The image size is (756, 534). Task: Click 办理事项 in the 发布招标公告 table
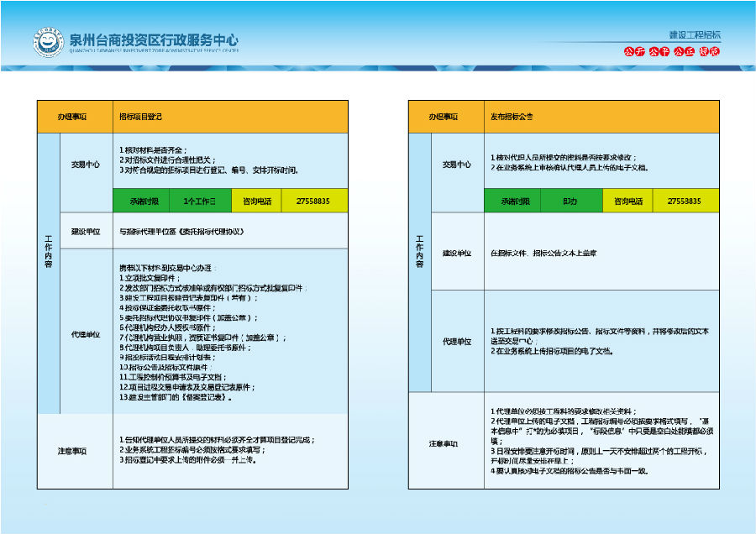444,117
